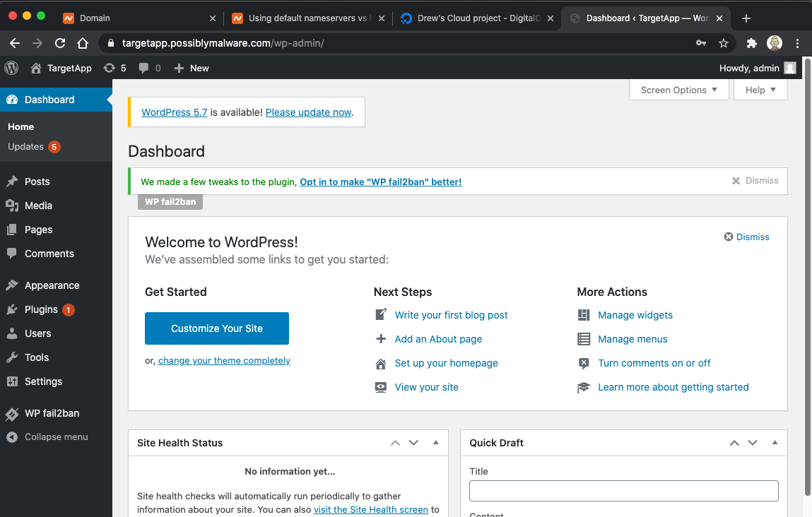Viewport: 812px width, 517px height.
Task: Switch to Using default nameservers tab
Action: (x=307, y=18)
